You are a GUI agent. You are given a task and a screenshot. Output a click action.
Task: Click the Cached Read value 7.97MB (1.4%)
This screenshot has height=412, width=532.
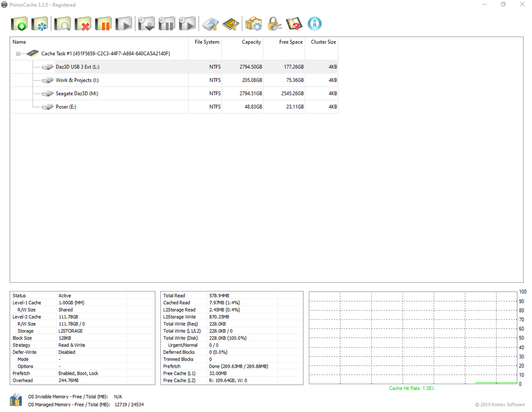tap(225, 303)
